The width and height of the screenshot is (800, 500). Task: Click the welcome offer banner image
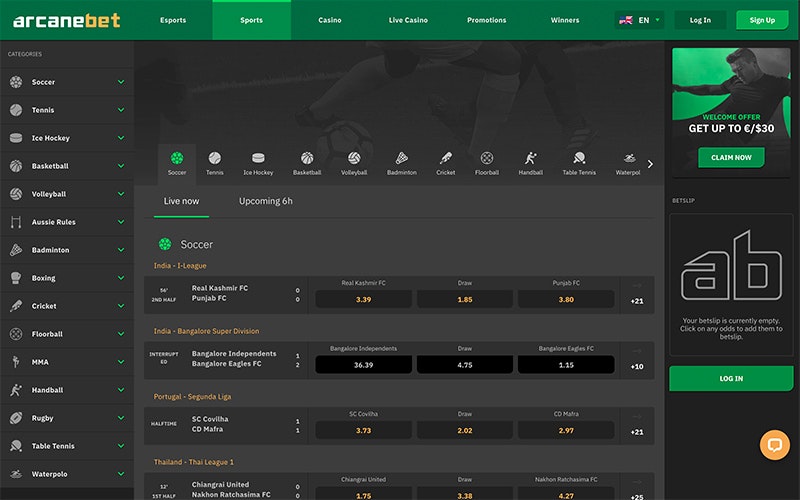731,112
